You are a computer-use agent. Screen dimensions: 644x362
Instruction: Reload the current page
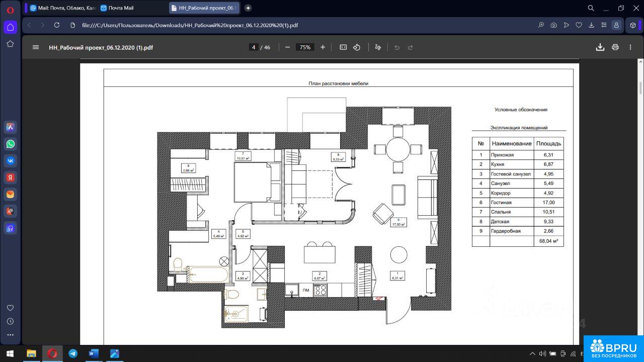tap(57, 25)
